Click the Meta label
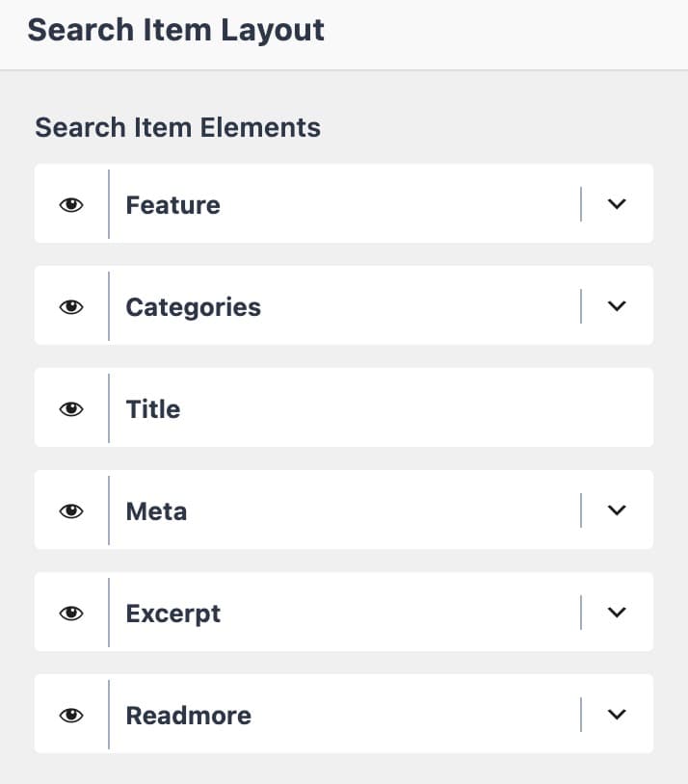Image resolution: width=688 pixels, height=784 pixels. [x=155, y=510]
